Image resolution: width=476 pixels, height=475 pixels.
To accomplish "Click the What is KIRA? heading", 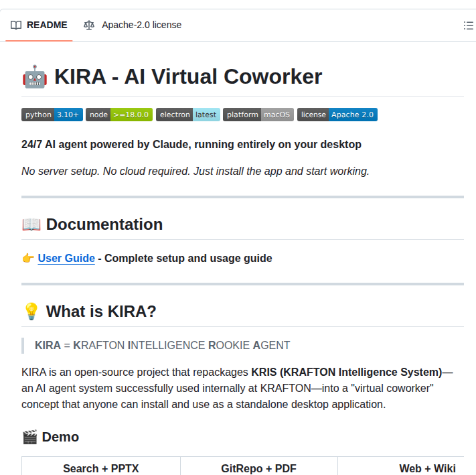I will 101,312.
